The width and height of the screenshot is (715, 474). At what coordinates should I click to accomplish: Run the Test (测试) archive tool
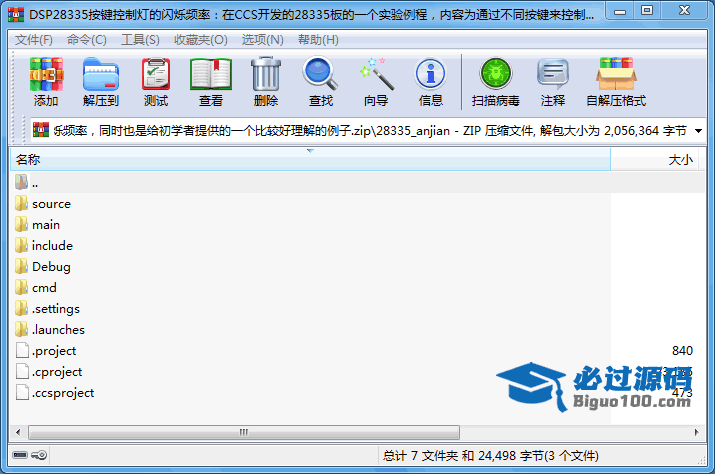(156, 74)
